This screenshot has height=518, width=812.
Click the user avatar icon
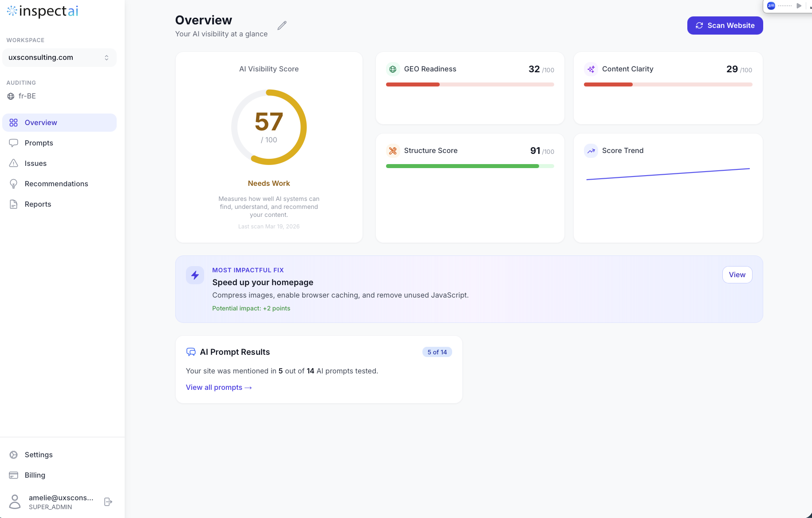click(15, 502)
